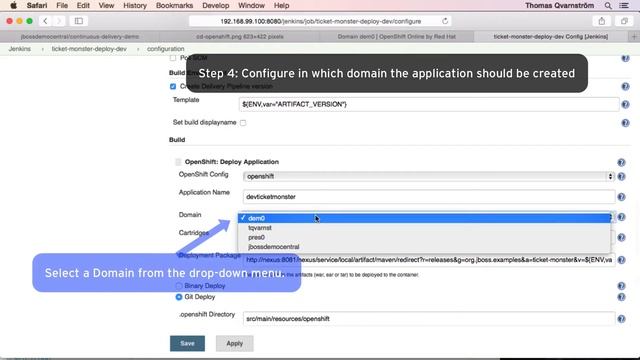
Task: Open the Safari Share button
Action: 602,21
